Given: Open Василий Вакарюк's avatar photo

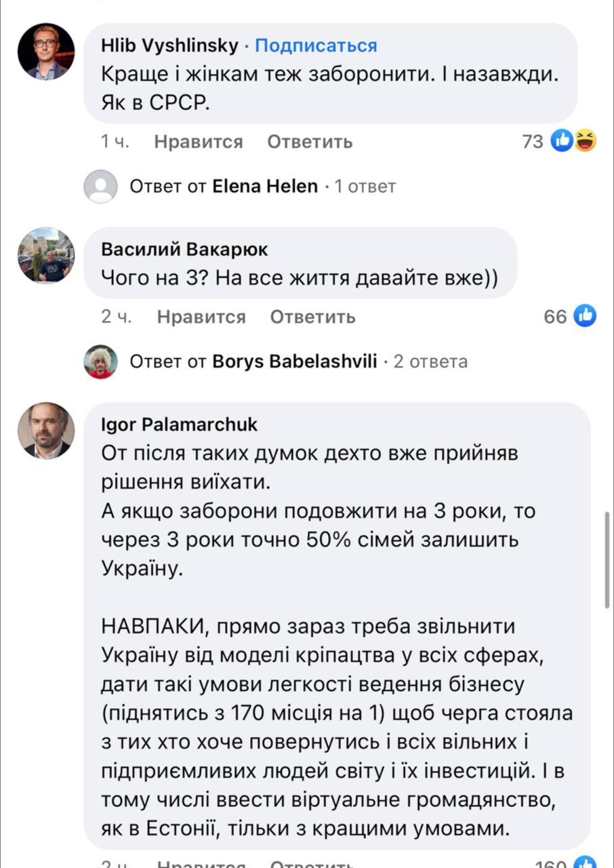Looking at the screenshot, I should coord(46,255).
